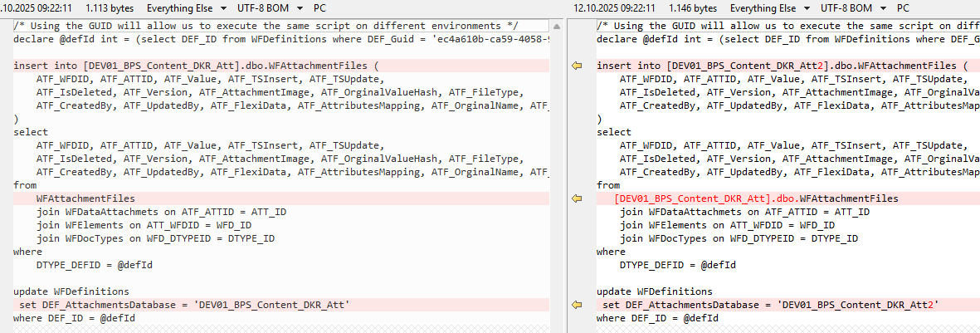980x333 pixels.
Task: Click the left pane "PC" line ending label
Action: point(319,8)
